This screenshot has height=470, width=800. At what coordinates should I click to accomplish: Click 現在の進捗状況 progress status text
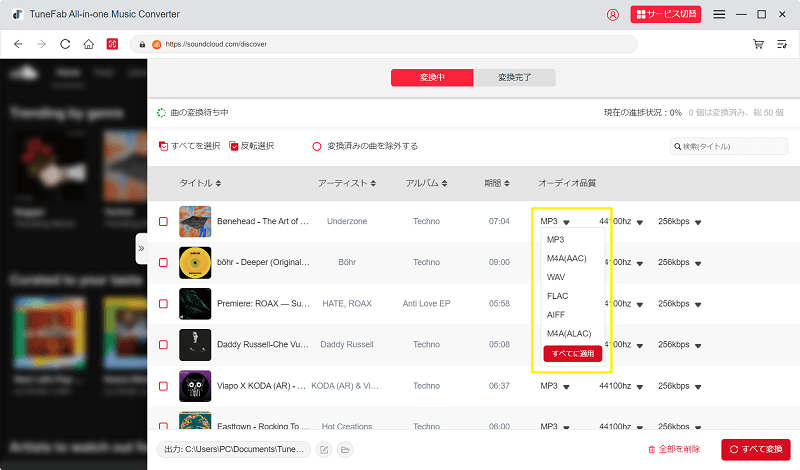[643, 113]
